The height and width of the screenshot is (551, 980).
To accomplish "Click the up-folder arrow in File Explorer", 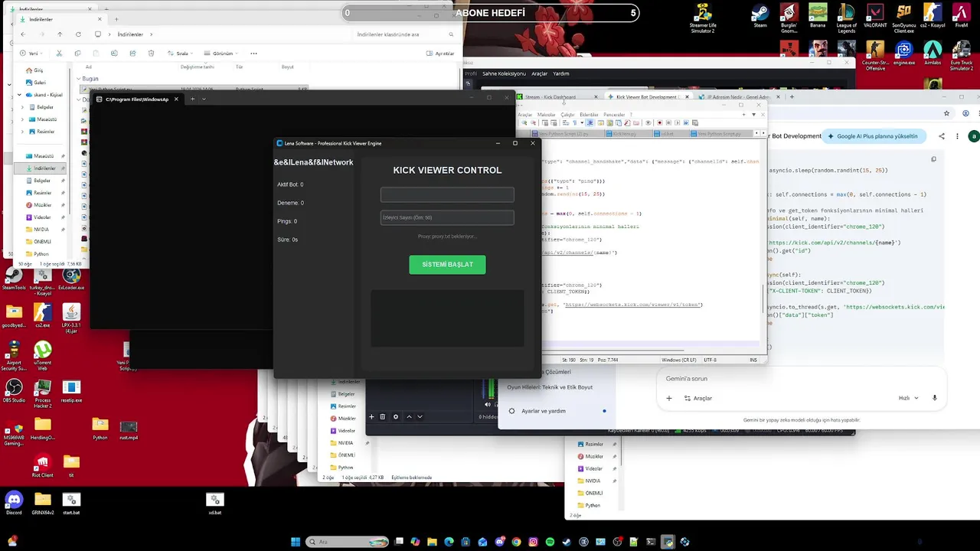I will (60, 34).
